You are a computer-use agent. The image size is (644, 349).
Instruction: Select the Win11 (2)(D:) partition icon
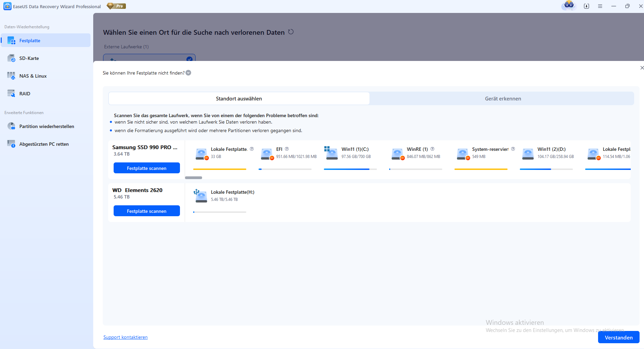click(528, 154)
